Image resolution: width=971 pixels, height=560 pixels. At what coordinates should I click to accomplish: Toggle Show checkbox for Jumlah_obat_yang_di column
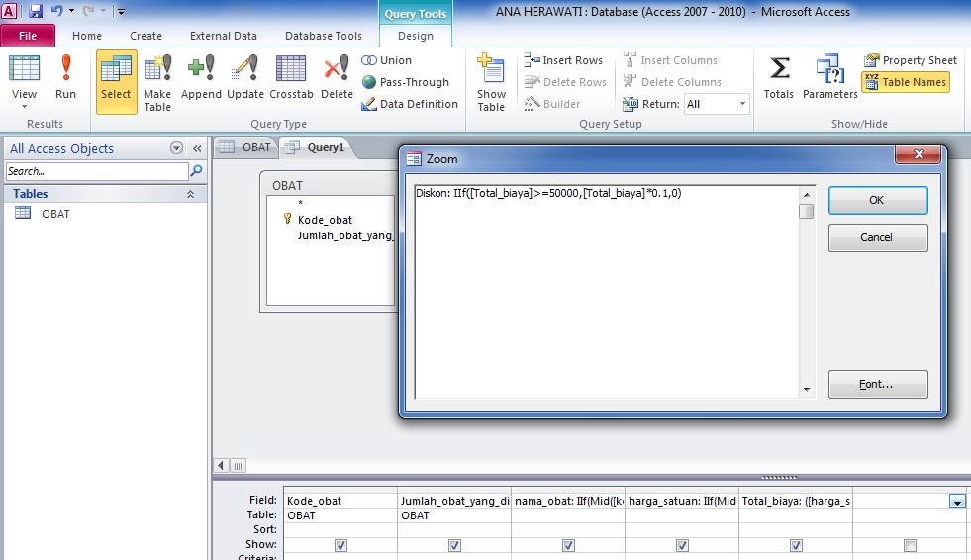tap(454, 545)
